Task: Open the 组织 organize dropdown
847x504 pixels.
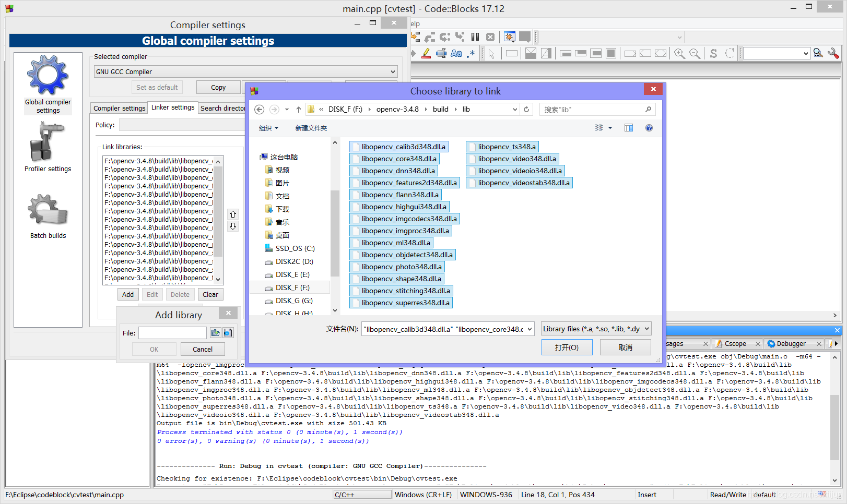Action: tap(268, 128)
